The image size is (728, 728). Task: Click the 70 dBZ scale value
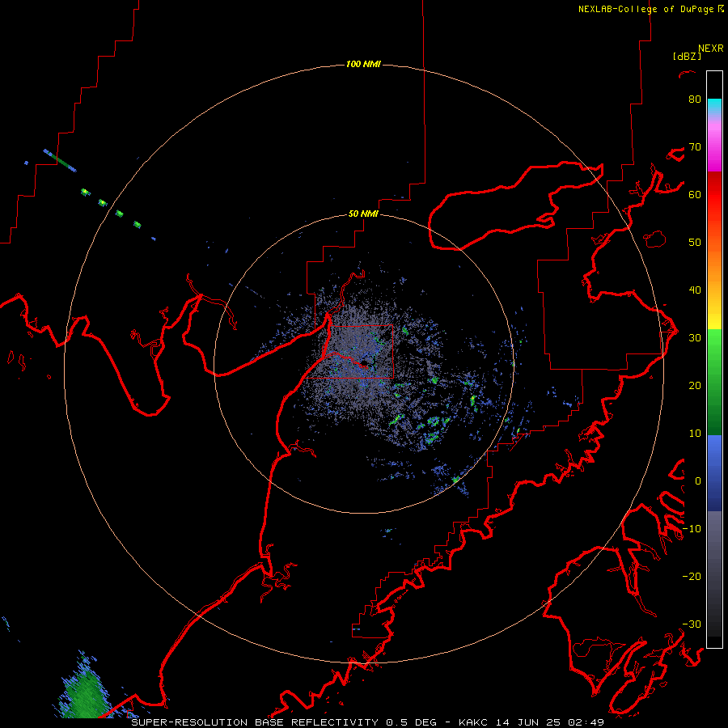click(695, 146)
